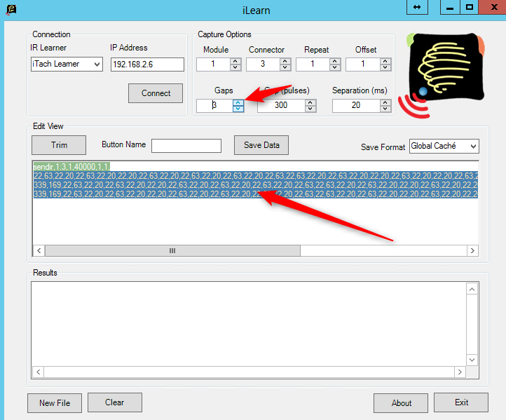
Task: Click the Connect button
Action: 156,93
